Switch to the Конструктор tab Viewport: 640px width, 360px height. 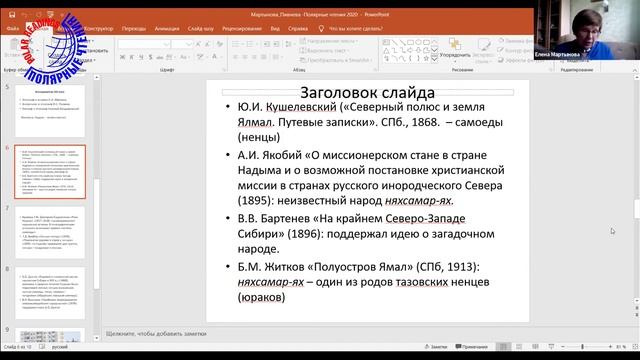[98, 29]
